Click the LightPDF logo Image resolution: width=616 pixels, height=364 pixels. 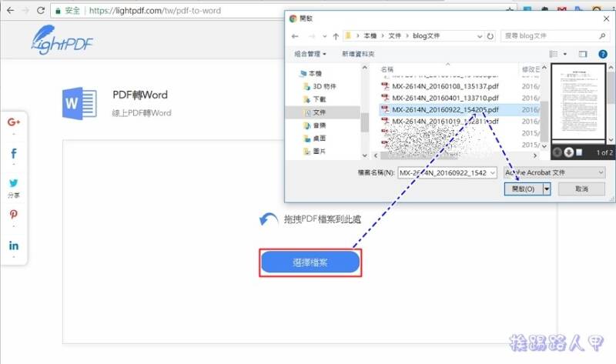62,40
